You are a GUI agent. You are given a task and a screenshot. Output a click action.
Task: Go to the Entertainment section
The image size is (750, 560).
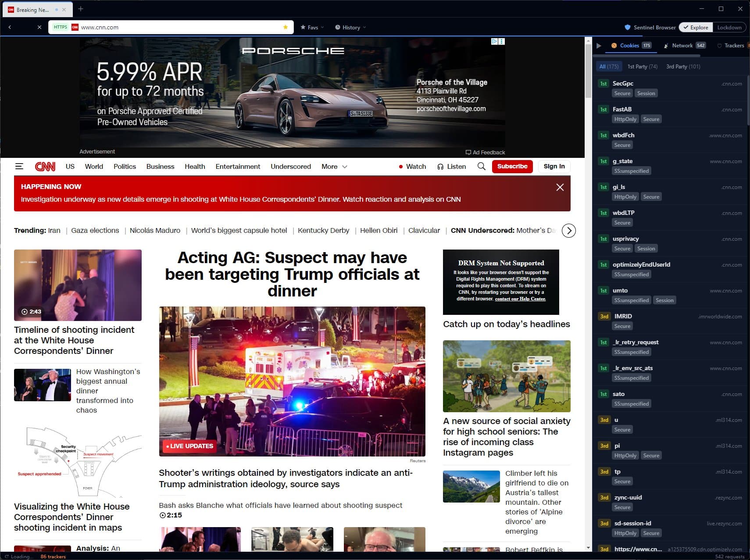point(238,167)
